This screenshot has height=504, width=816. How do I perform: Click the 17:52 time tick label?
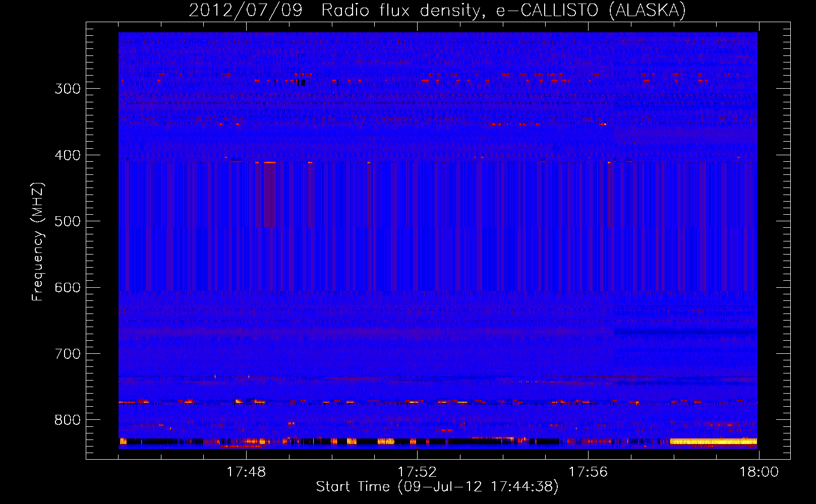pyautogui.click(x=417, y=472)
